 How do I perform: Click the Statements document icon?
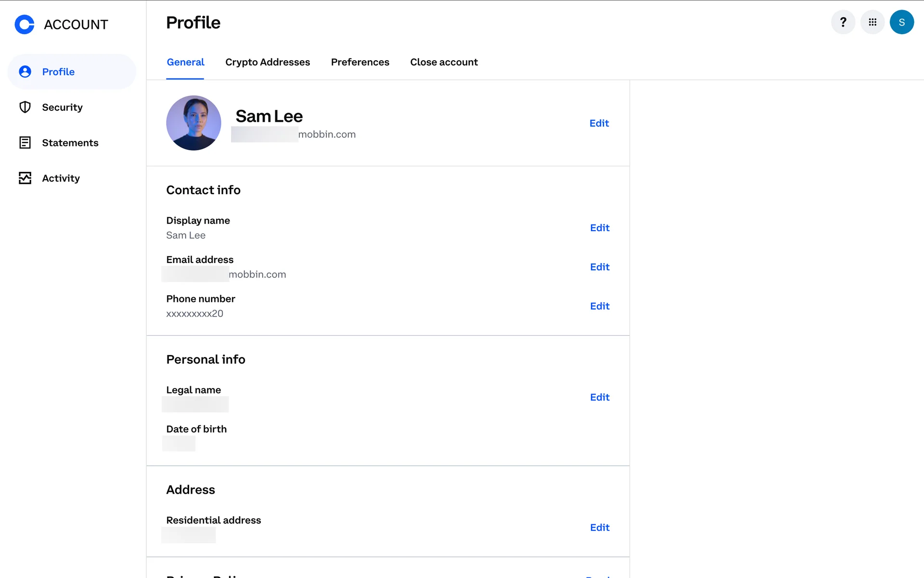[25, 143]
